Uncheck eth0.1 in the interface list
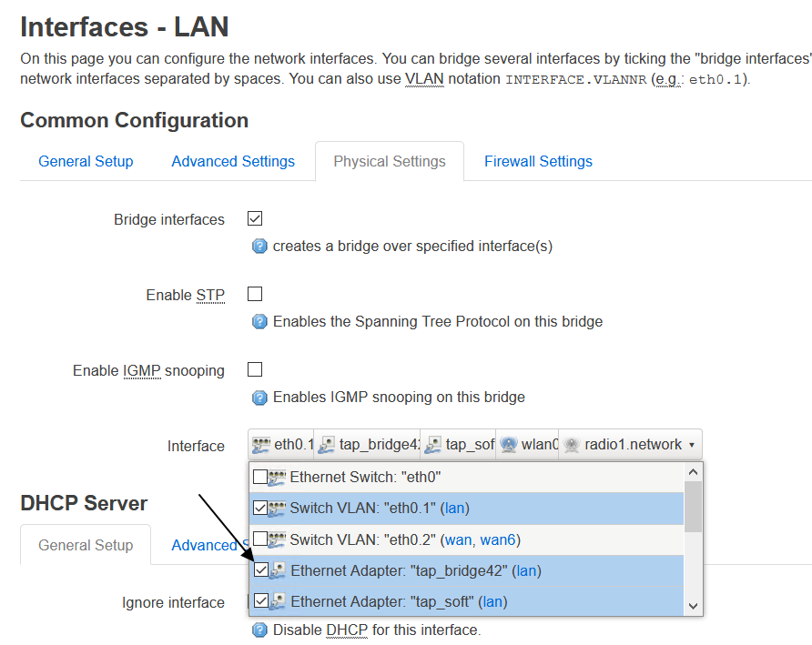Viewport: 812px width, 645px height. pos(261,508)
